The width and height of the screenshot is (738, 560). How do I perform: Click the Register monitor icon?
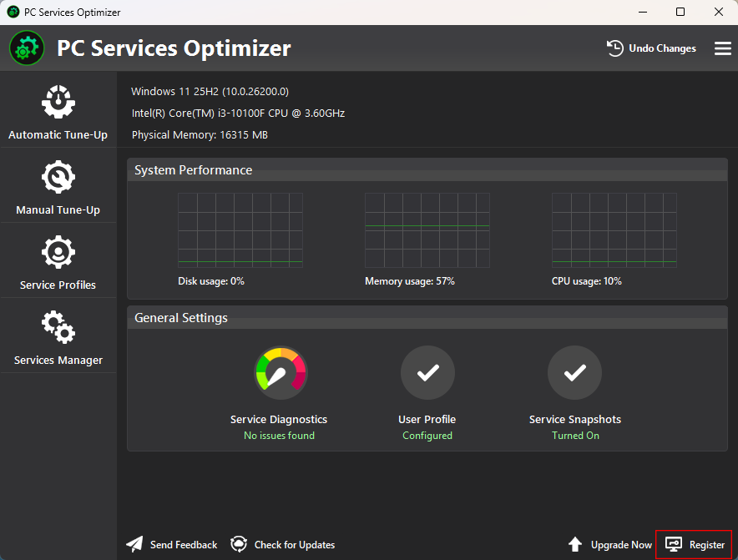coord(674,544)
